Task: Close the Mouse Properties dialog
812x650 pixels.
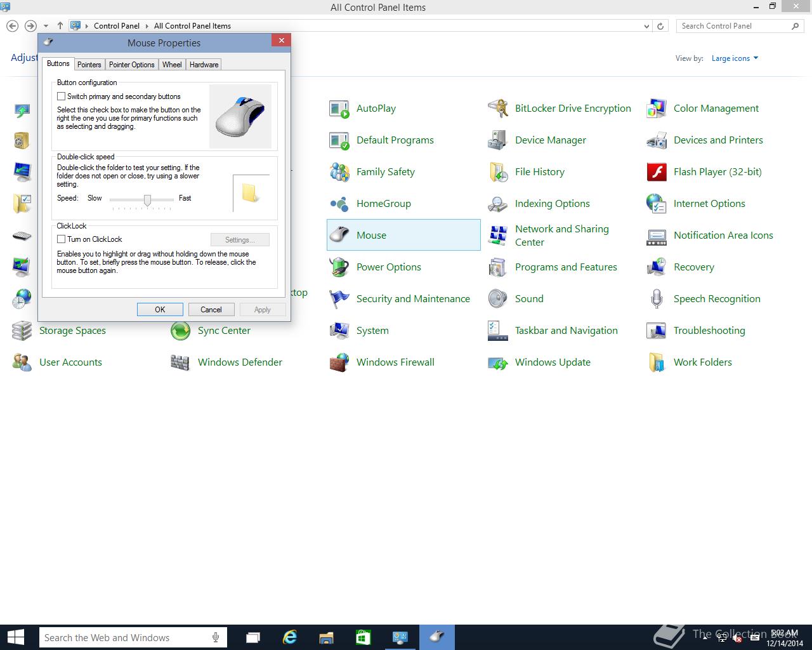Action: [281, 40]
